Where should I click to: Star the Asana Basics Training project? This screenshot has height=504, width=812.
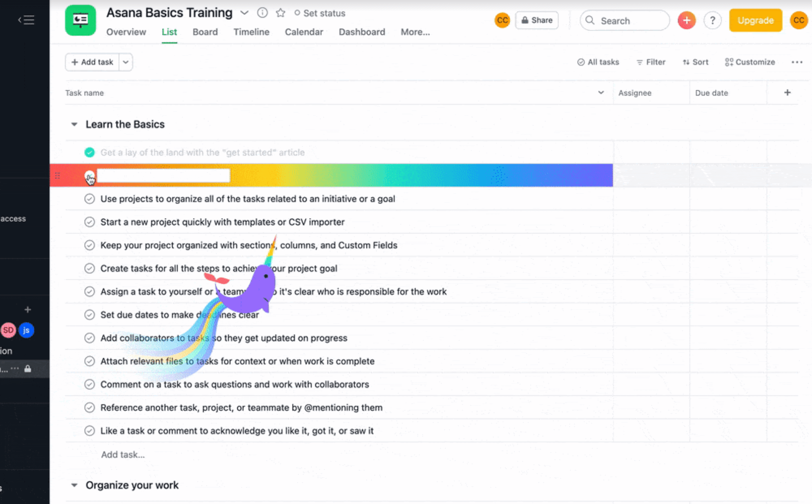[x=280, y=13]
